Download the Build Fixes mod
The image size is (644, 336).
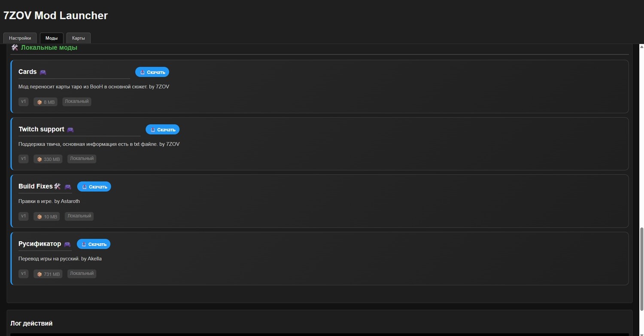[94, 187]
